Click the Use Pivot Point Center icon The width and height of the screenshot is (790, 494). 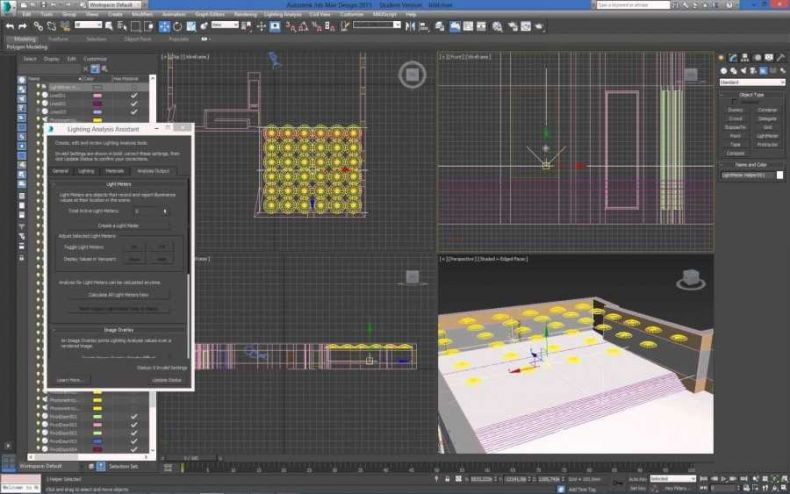247,26
